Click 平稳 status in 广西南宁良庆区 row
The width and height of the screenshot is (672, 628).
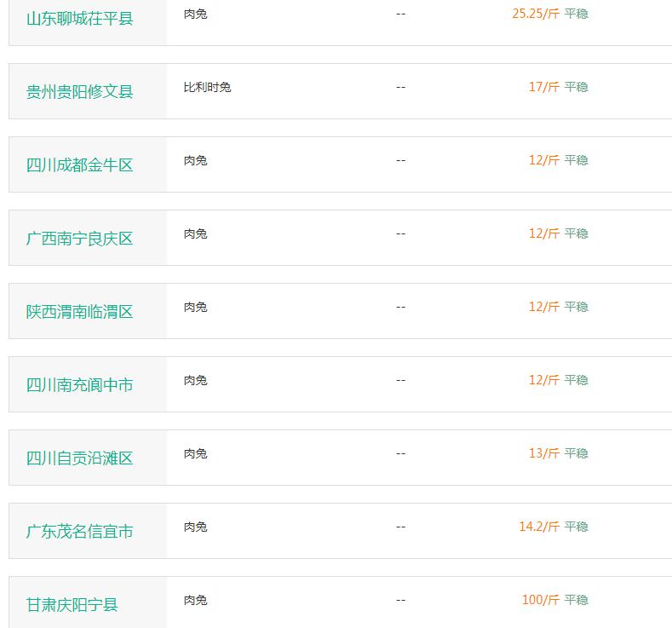click(576, 233)
